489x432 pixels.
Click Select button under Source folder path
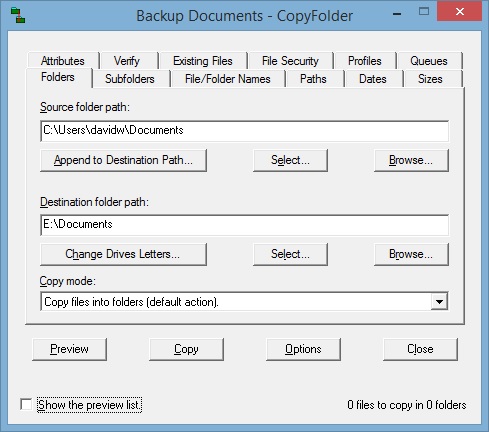pos(290,160)
